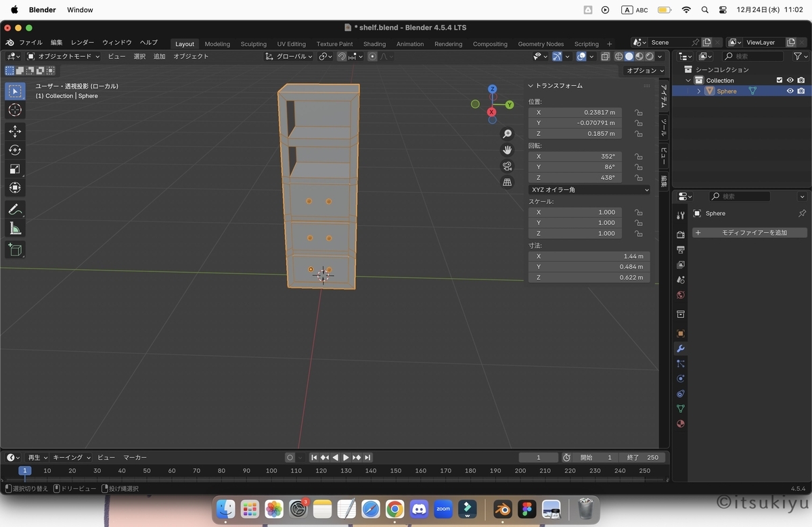Open the viewport Add (追加) menu
This screenshot has width=812, height=527.
click(x=159, y=57)
